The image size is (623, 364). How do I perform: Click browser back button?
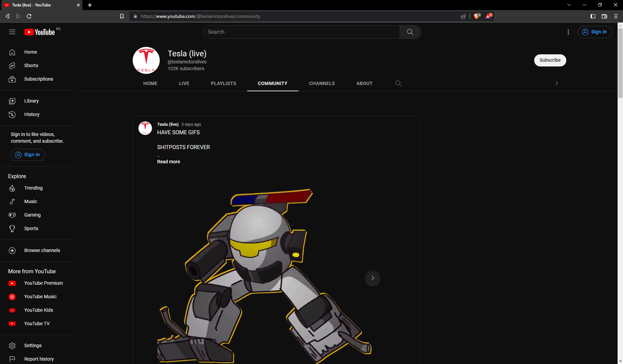click(x=7, y=16)
